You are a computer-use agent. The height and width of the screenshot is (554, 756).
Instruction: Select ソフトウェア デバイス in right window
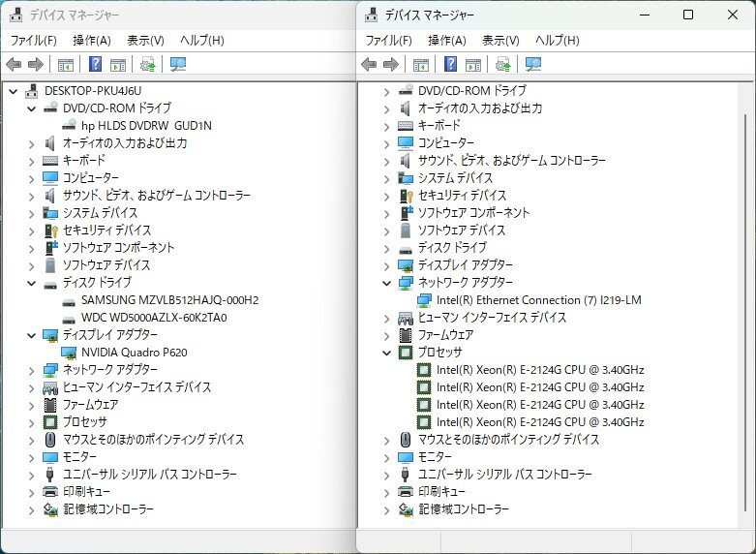[462, 231]
